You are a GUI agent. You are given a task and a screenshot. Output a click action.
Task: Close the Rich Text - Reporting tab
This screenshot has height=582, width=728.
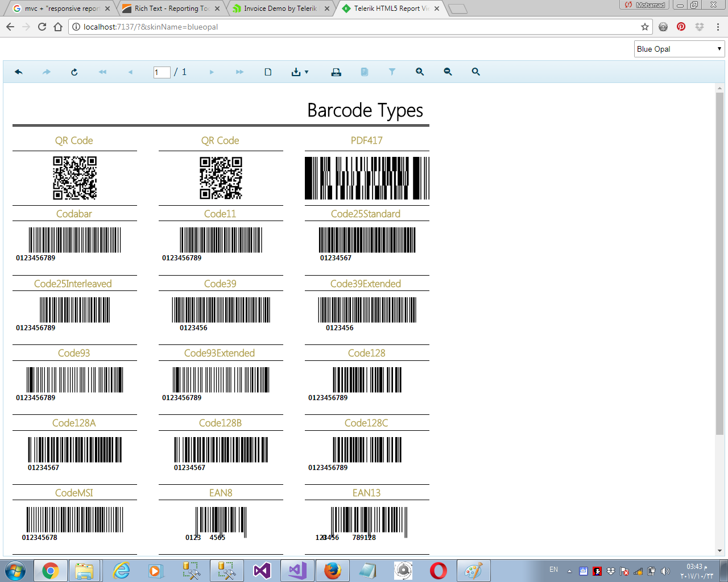click(x=217, y=9)
